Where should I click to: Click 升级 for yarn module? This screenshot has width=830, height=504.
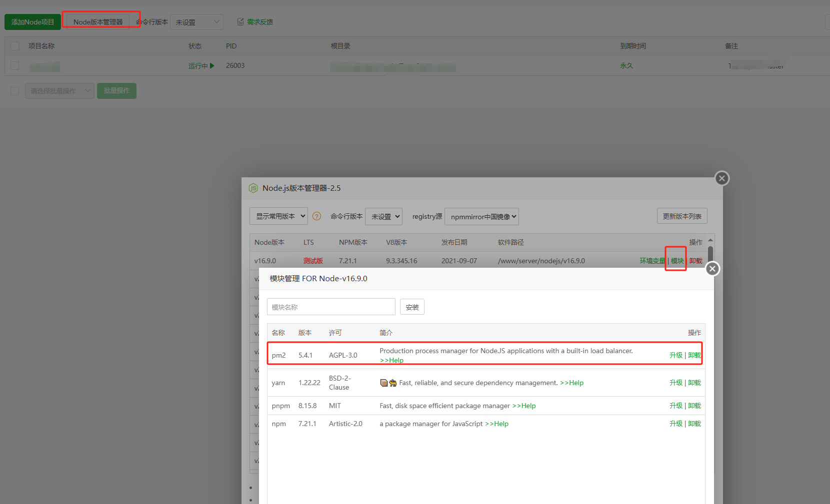point(676,383)
